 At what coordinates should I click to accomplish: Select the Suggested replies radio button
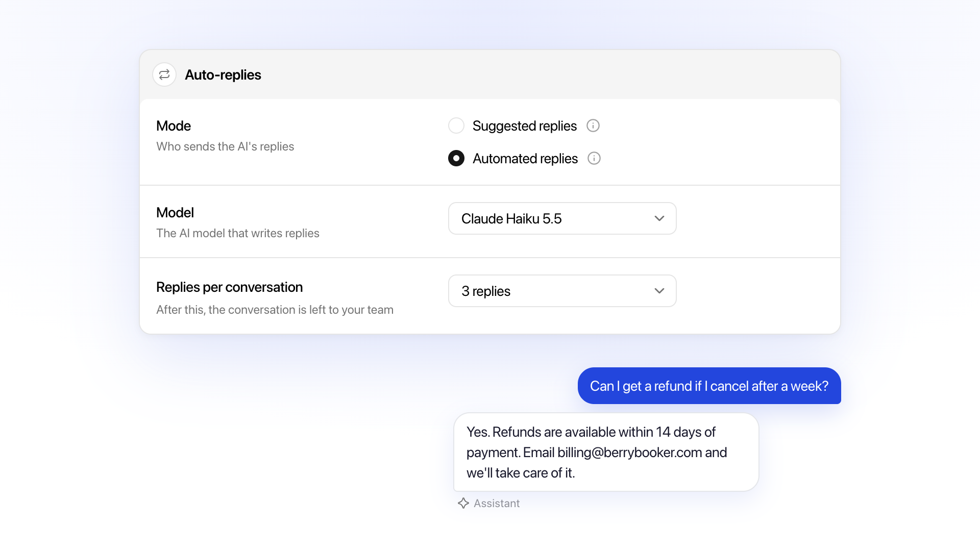click(x=456, y=126)
